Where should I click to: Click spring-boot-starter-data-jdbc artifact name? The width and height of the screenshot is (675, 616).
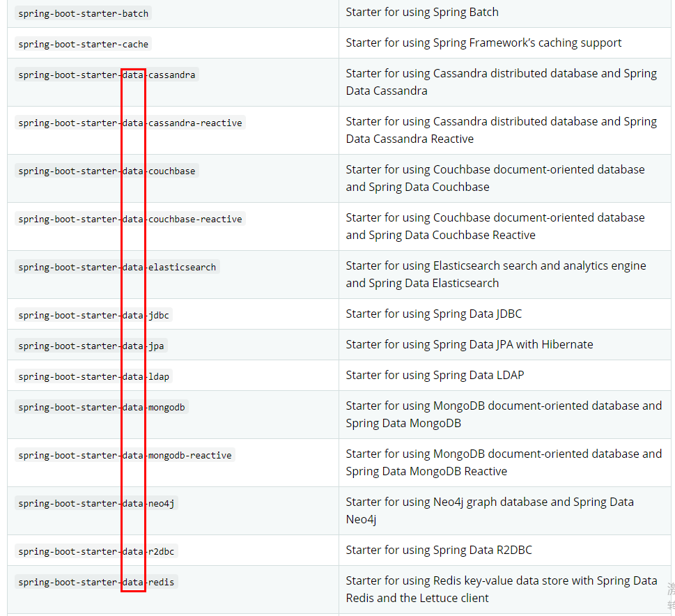[93, 316]
